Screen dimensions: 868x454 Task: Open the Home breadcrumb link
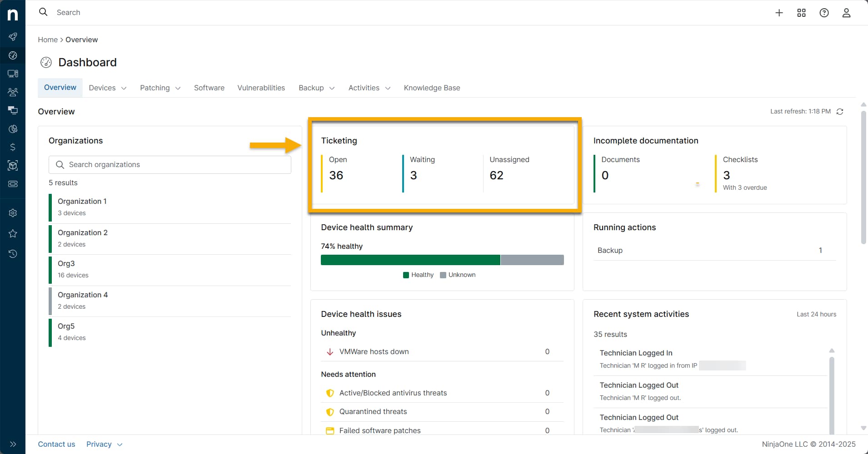(48, 40)
